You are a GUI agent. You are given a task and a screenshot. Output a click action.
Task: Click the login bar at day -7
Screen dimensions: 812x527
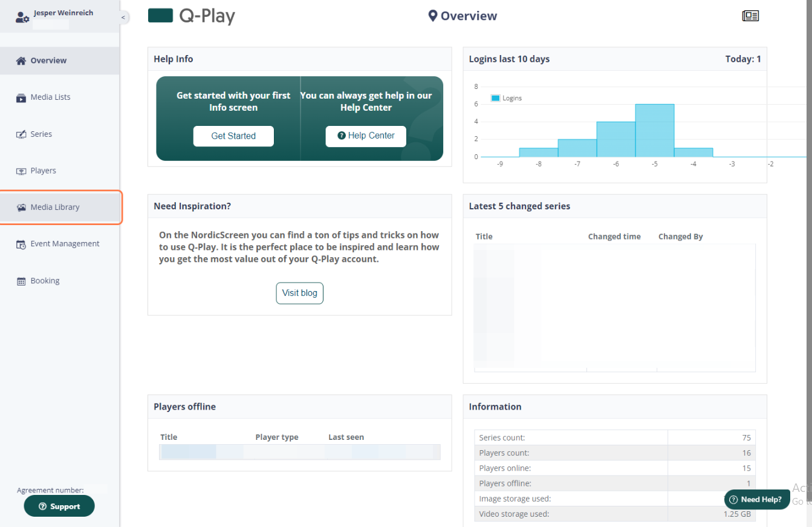[x=577, y=148]
